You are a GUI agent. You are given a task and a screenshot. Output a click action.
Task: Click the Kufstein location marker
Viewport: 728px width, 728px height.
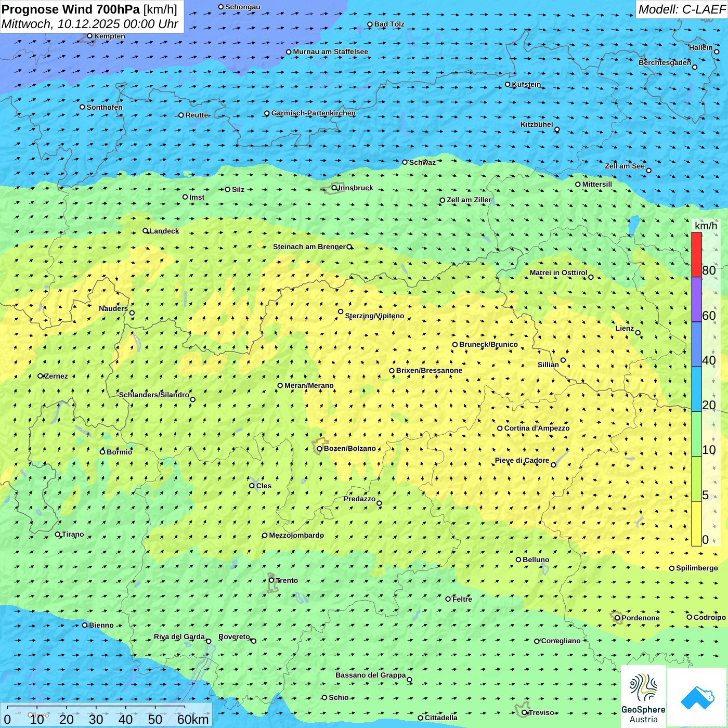(508, 84)
